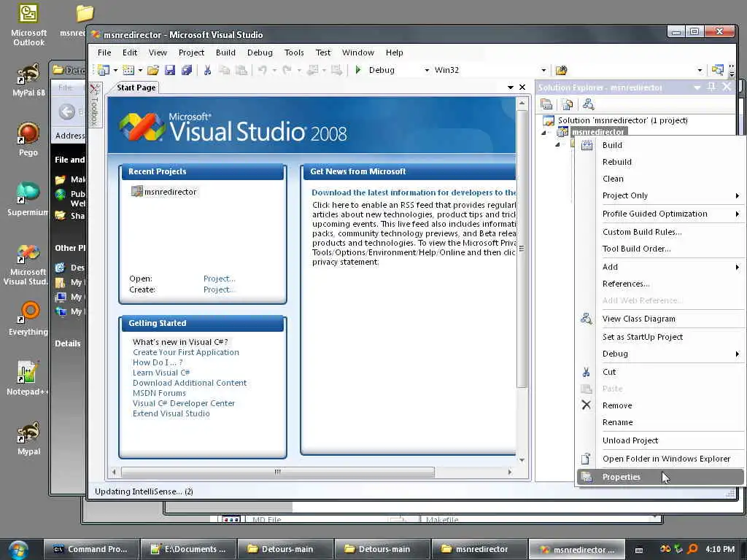Close the Start Page document tab
This screenshot has width=747, height=560.
[x=522, y=87]
